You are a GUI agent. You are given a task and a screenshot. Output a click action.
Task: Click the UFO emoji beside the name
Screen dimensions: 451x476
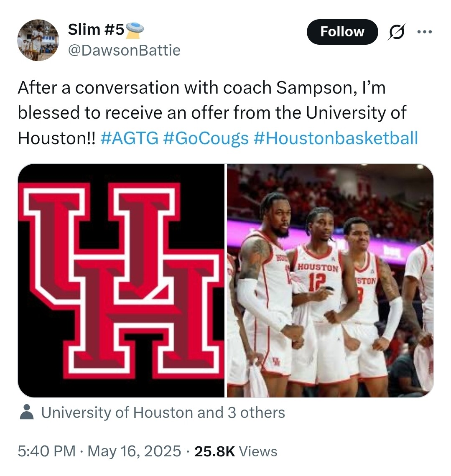coord(135,31)
